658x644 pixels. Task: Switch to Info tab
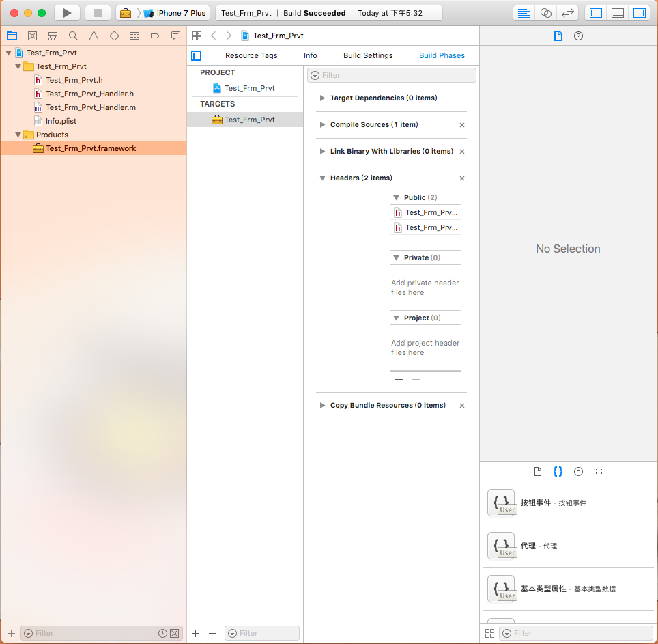pyautogui.click(x=311, y=55)
